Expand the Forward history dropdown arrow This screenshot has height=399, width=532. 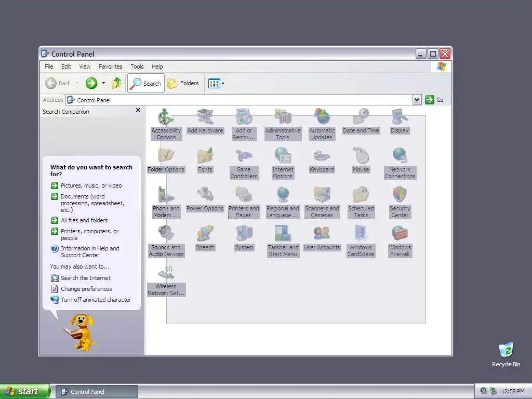pyautogui.click(x=103, y=83)
